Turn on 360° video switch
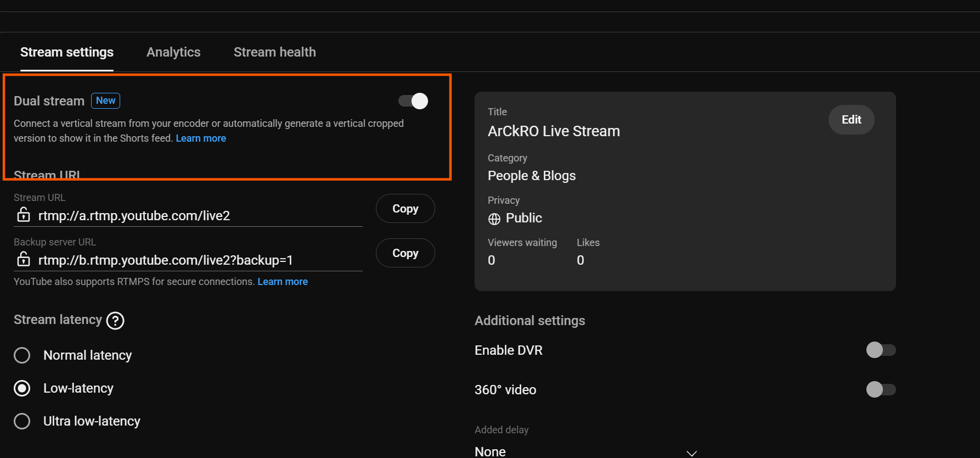This screenshot has width=980, height=458. coord(881,389)
